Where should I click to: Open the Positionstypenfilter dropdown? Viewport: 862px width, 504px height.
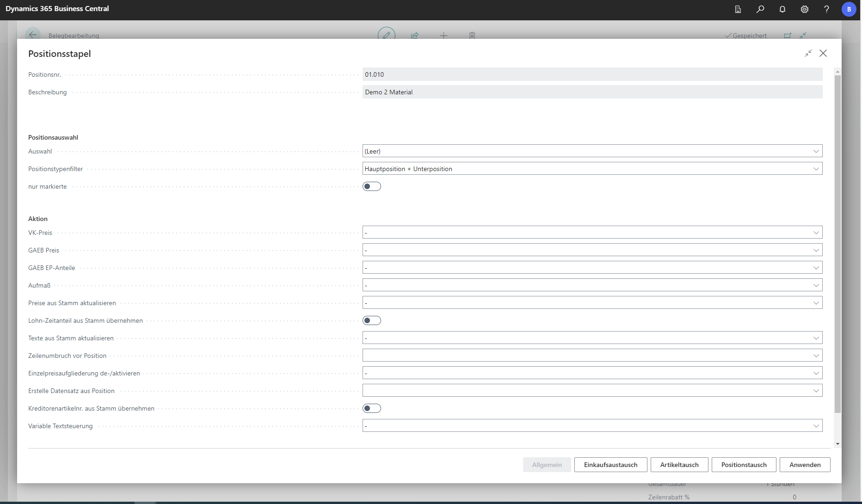[592, 169]
